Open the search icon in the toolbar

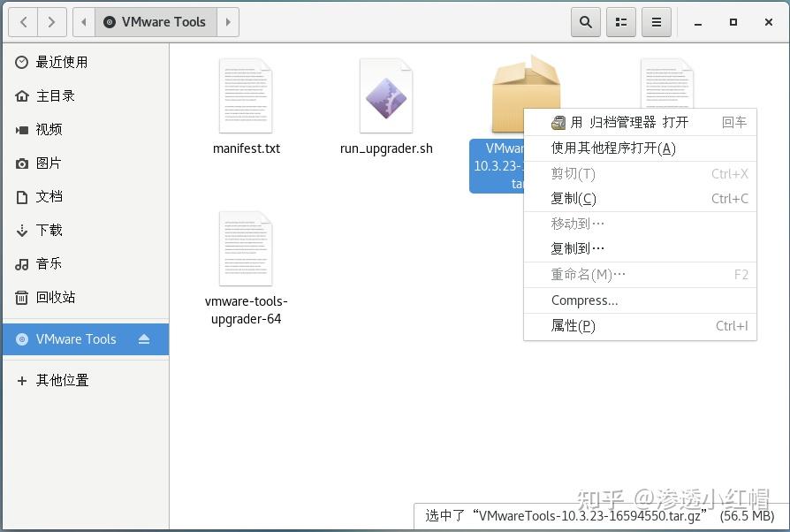tap(585, 21)
